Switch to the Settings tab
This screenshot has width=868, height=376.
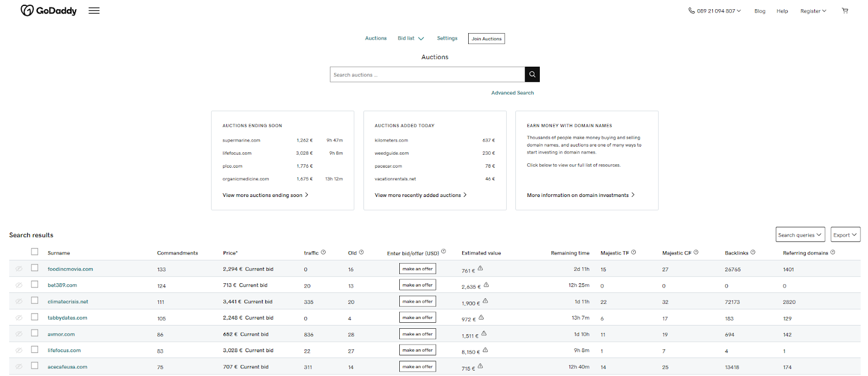(447, 39)
